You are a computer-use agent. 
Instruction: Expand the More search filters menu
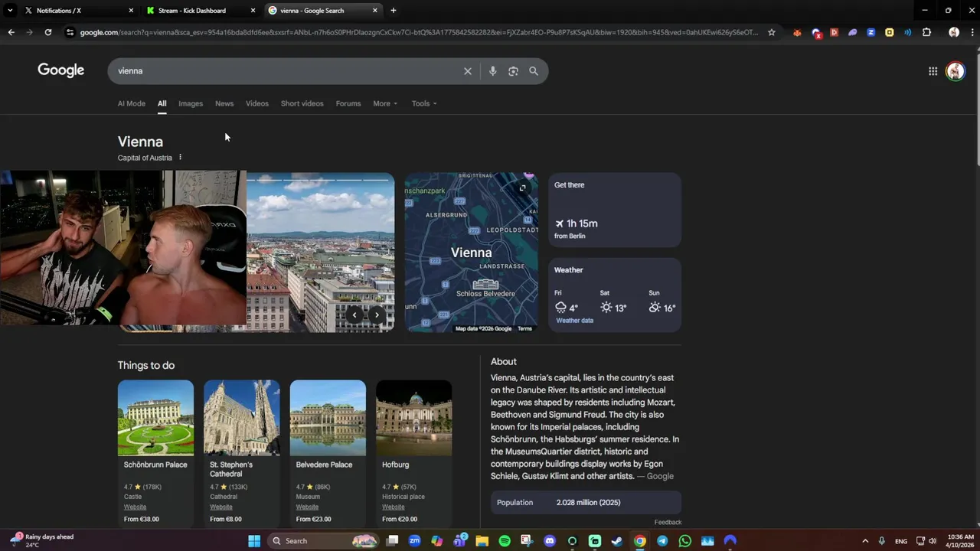click(x=385, y=103)
